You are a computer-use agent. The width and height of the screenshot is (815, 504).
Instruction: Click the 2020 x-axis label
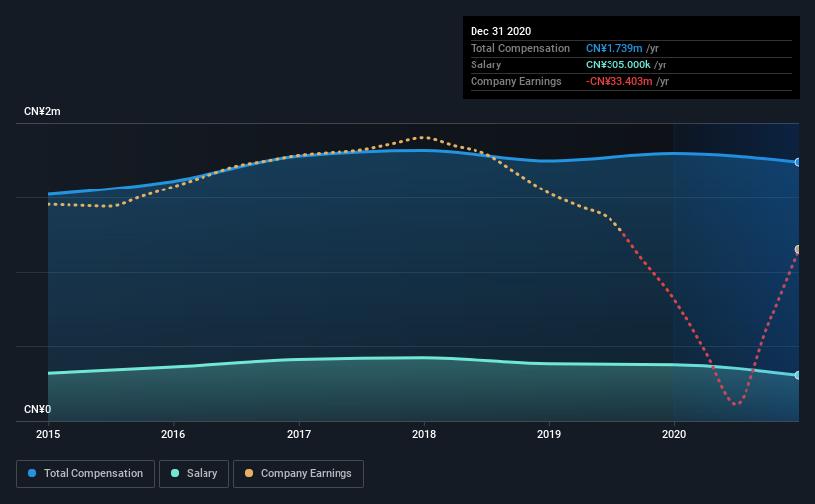(x=674, y=434)
